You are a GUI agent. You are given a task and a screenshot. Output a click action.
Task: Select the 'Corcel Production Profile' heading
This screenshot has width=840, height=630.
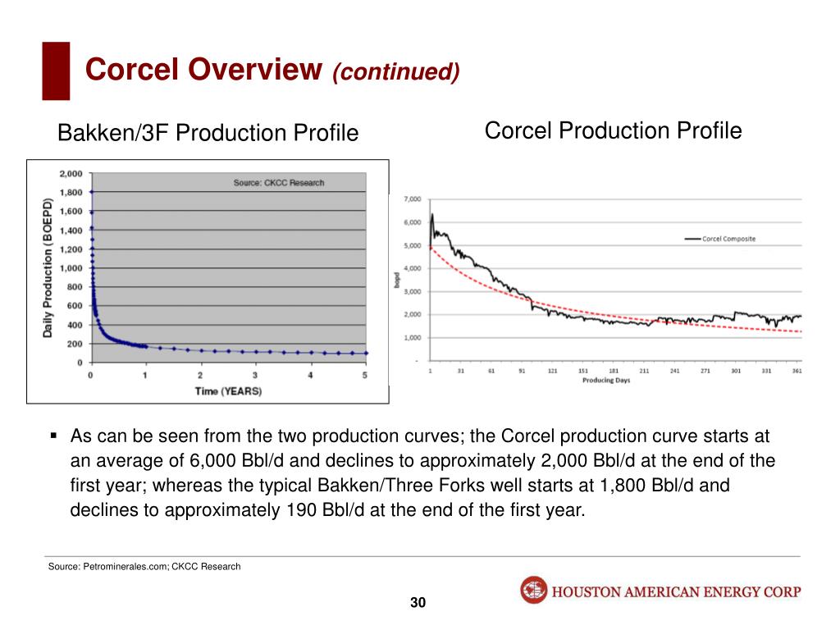(x=613, y=130)
